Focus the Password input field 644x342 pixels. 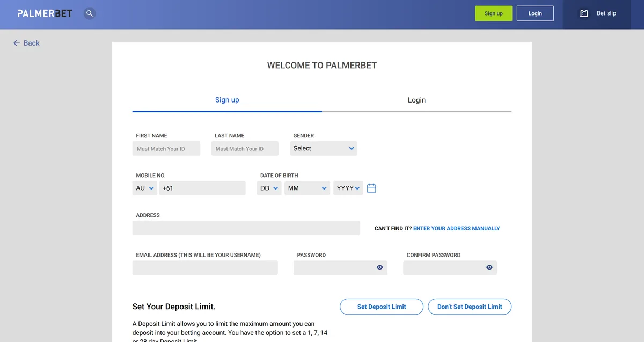point(340,268)
